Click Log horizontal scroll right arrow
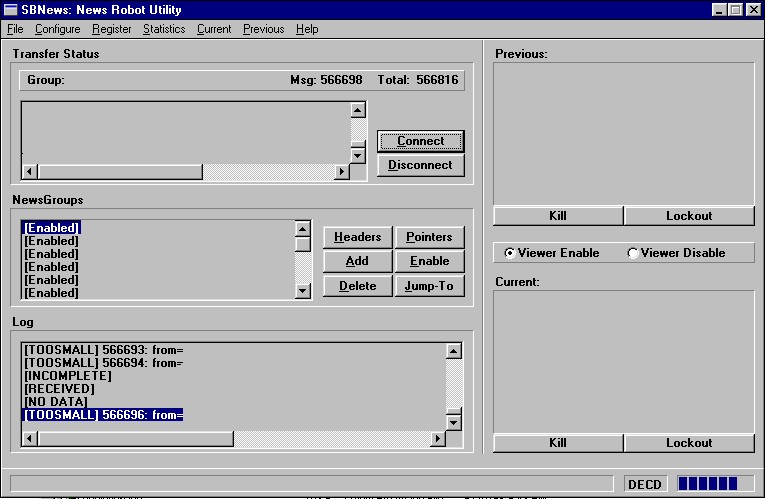Image resolution: width=766 pixels, height=499 pixels. (436, 439)
